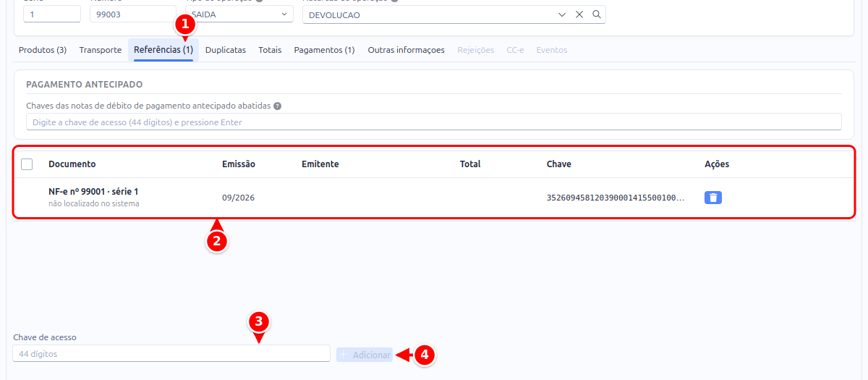Focus the 44 dígitos chave de acesso field
The width and height of the screenshot is (868, 380).
pyautogui.click(x=171, y=354)
